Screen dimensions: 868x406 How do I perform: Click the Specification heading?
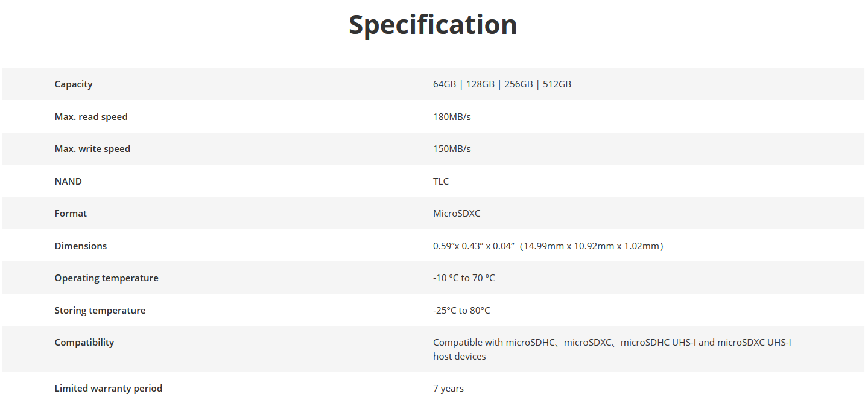click(x=433, y=25)
